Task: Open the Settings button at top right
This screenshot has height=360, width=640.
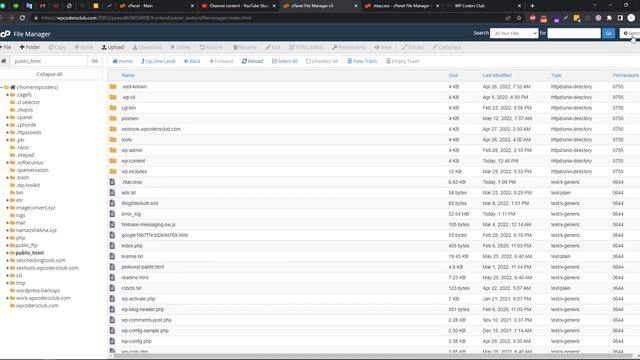Action: [630, 33]
